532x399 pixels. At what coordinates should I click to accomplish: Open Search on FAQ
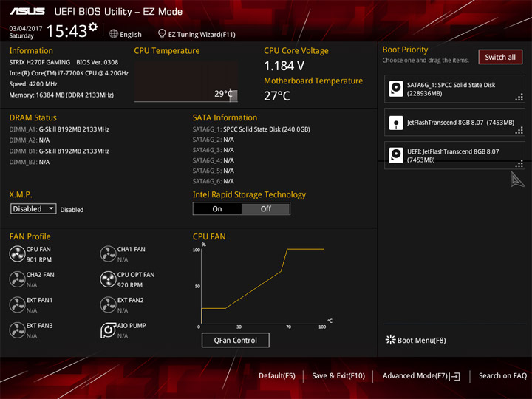[502, 375]
